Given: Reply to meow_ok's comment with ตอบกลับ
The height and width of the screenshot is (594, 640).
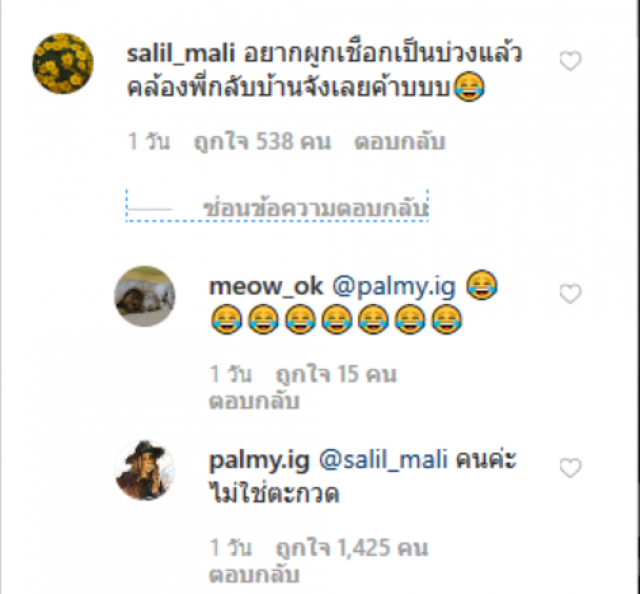Looking at the screenshot, I should coord(254,401).
